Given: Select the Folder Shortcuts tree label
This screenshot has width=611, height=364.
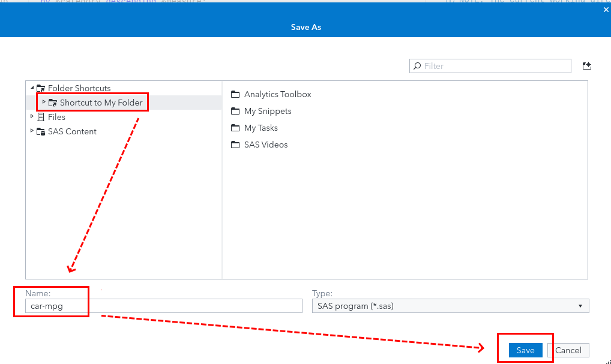Looking at the screenshot, I should click(x=79, y=88).
